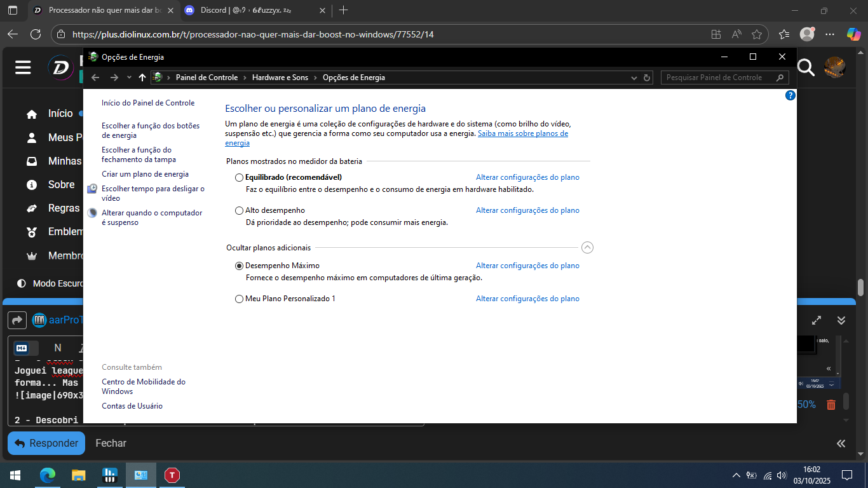The image size is (868, 488).
Task: Open recent locations dropdown arrow
Action: point(129,78)
